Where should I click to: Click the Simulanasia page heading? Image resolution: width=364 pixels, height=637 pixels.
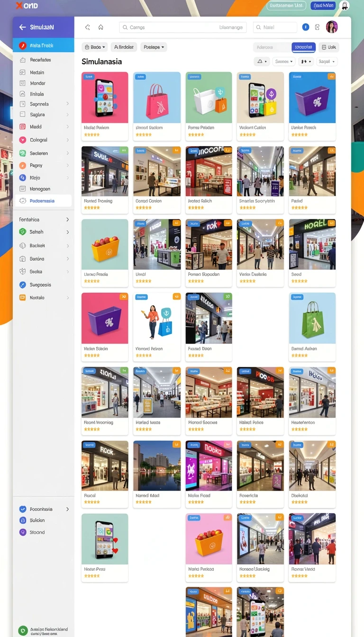pyautogui.click(x=101, y=62)
